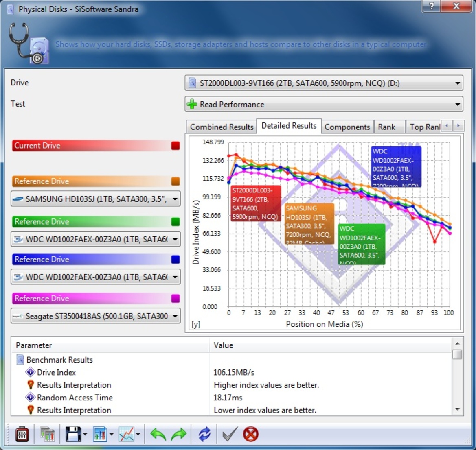The image size is (476, 450).
Task: Click the question mark help button
Action: 431,6
